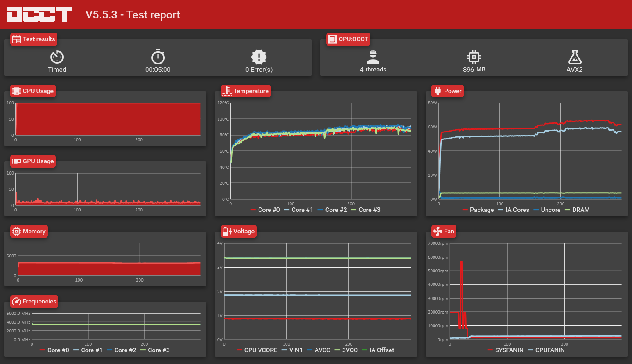Toggle Core #0 series in Temperature legend
The height and width of the screenshot is (364, 632).
coord(265,210)
